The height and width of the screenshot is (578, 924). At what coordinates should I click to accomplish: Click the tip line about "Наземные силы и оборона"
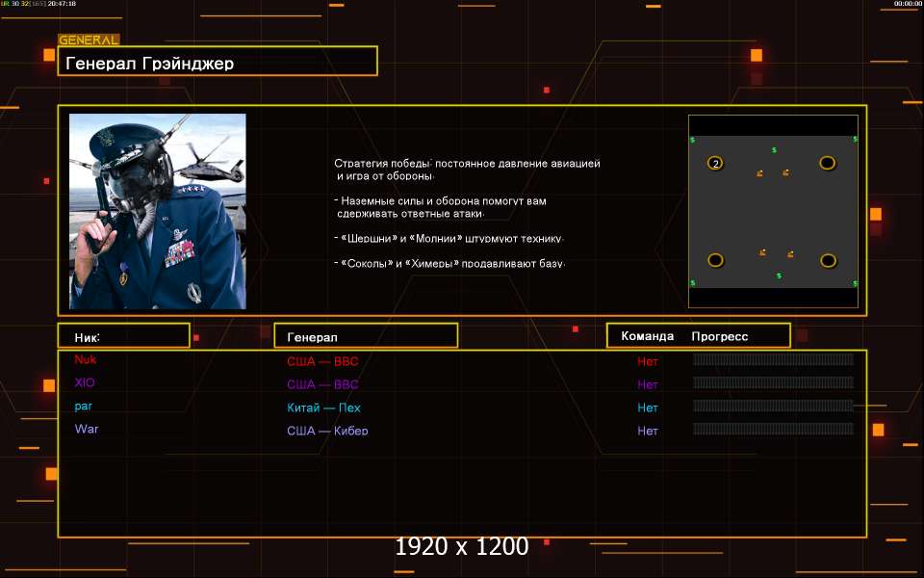click(x=440, y=207)
